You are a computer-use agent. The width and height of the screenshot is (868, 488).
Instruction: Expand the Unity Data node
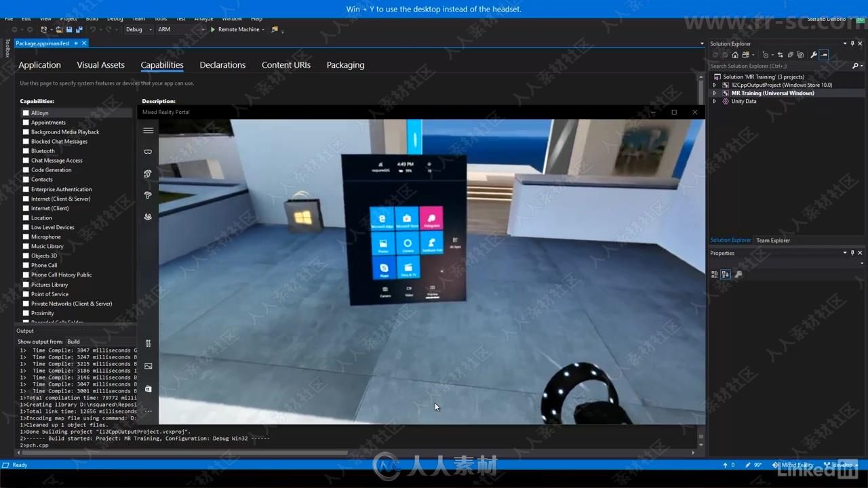pyautogui.click(x=714, y=101)
